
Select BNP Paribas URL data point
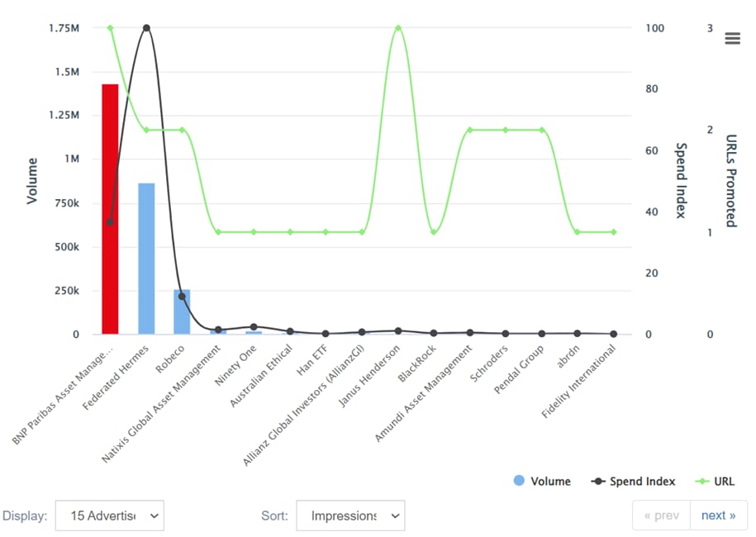110,28
